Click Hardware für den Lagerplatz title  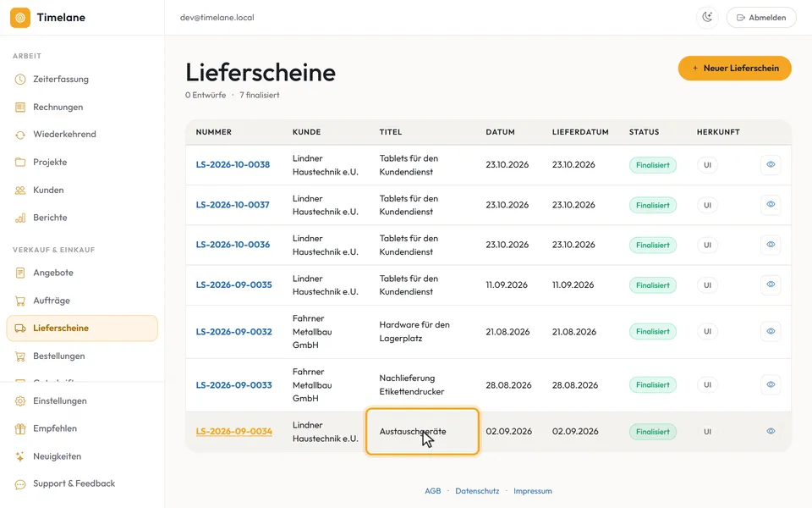[414, 332]
